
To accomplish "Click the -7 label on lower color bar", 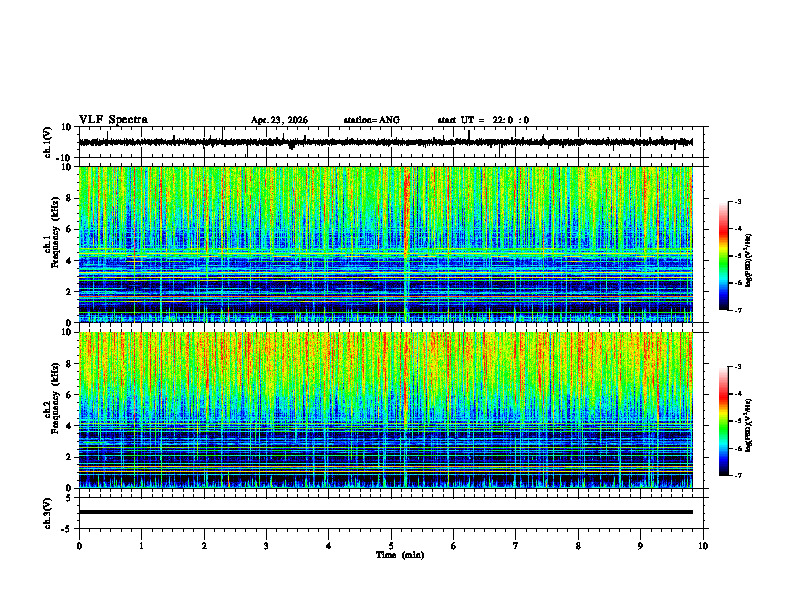I will (x=738, y=476).
